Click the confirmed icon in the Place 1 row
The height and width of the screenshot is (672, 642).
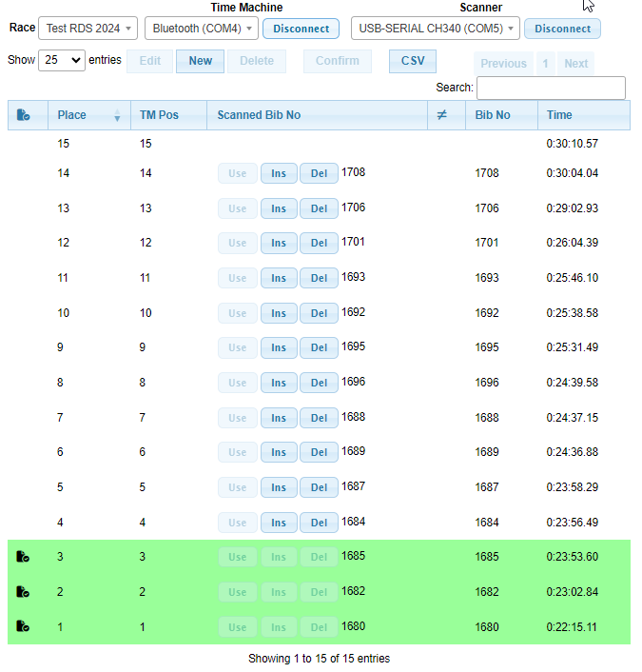click(x=23, y=626)
